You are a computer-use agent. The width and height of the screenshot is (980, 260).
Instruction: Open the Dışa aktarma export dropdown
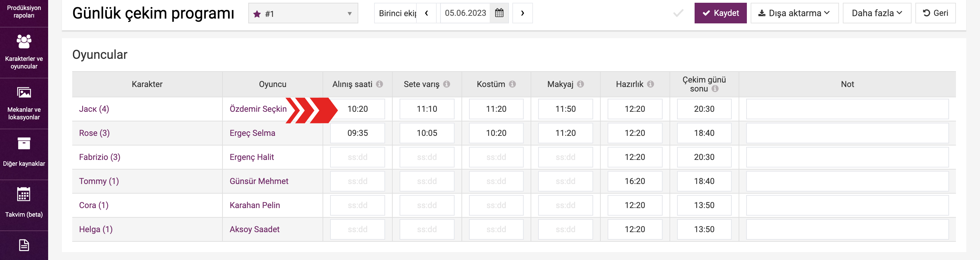(x=794, y=13)
